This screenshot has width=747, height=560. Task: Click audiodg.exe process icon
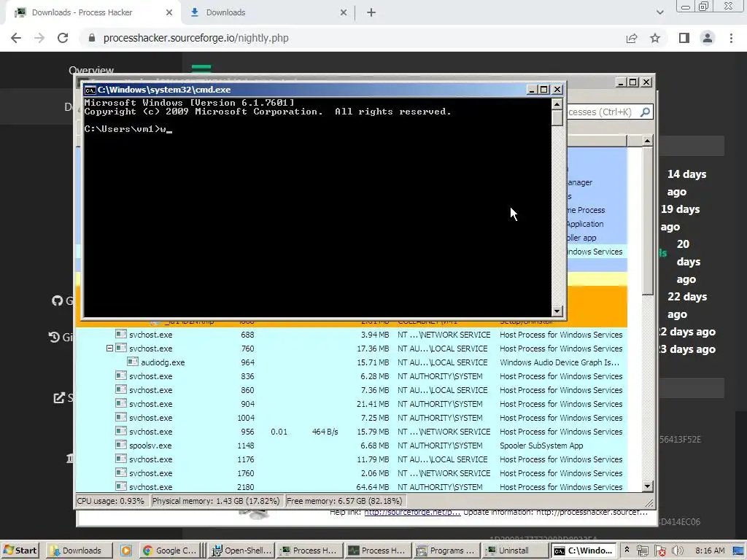point(133,362)
